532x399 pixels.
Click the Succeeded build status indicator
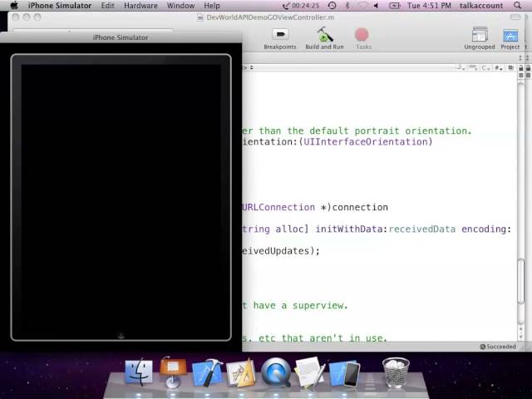498,347
